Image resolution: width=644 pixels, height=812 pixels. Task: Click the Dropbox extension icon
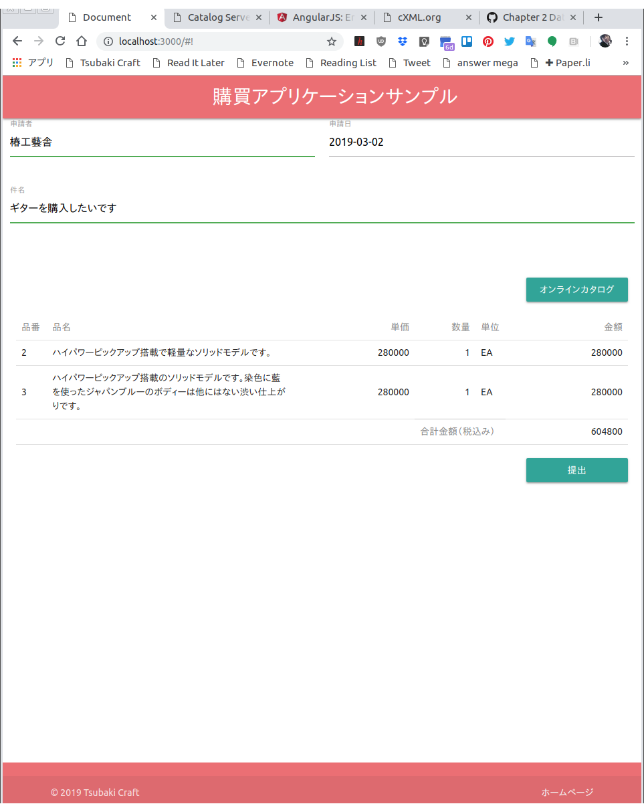402,41
